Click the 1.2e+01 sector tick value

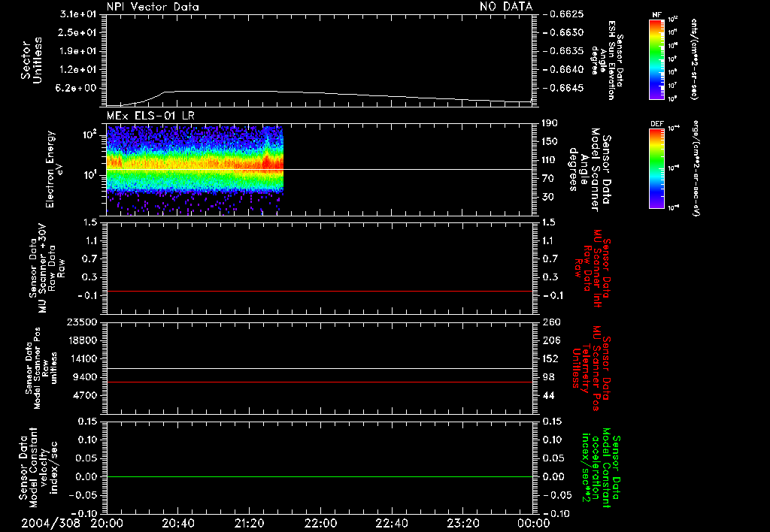tap(78, 69)
